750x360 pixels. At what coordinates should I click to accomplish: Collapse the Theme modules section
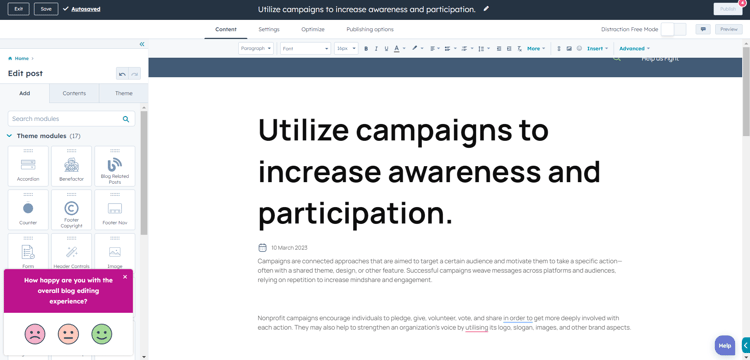pos(9,136)
